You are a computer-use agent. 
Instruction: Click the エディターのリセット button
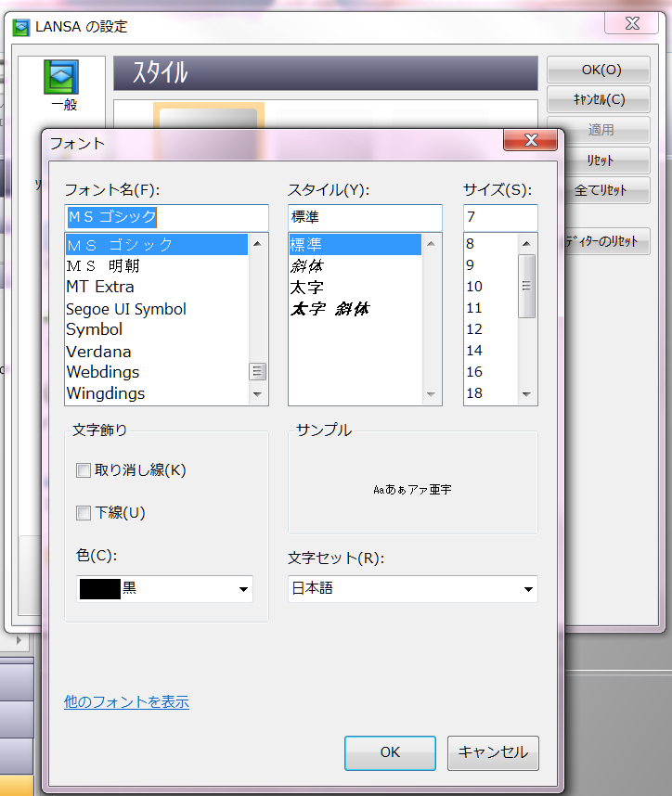pyautogui.click(x=607, y=241)
